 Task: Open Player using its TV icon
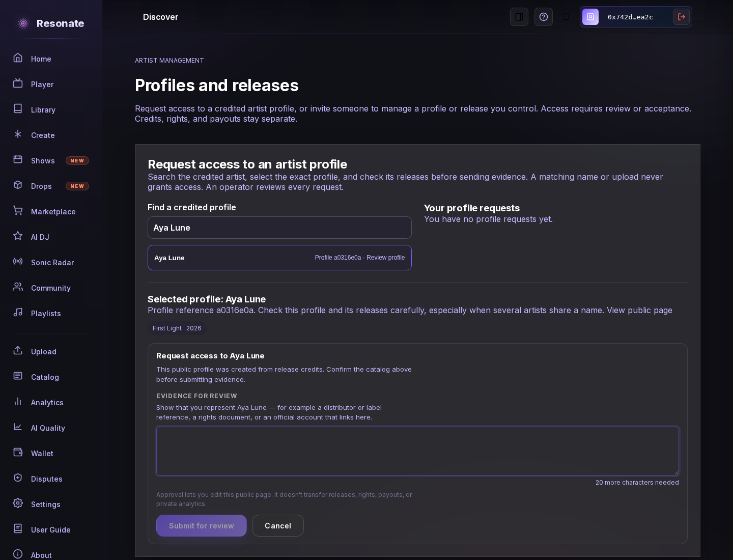[18, 83]
